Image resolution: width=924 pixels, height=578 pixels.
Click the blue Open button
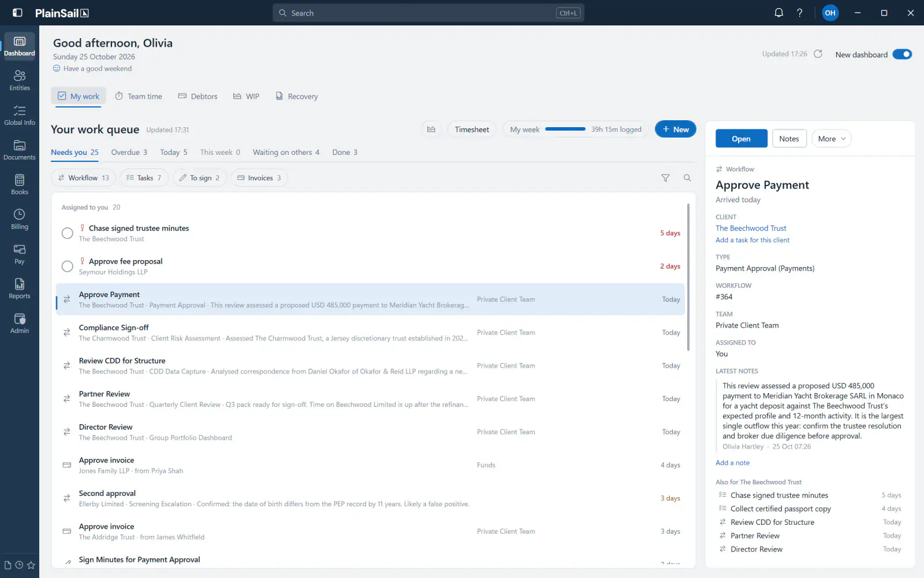tap(741, 139)
